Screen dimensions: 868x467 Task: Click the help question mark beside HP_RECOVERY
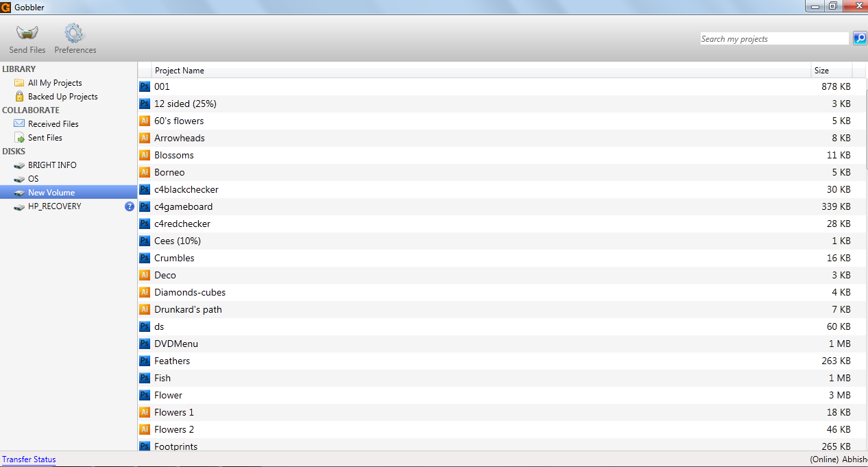(130, 206)
